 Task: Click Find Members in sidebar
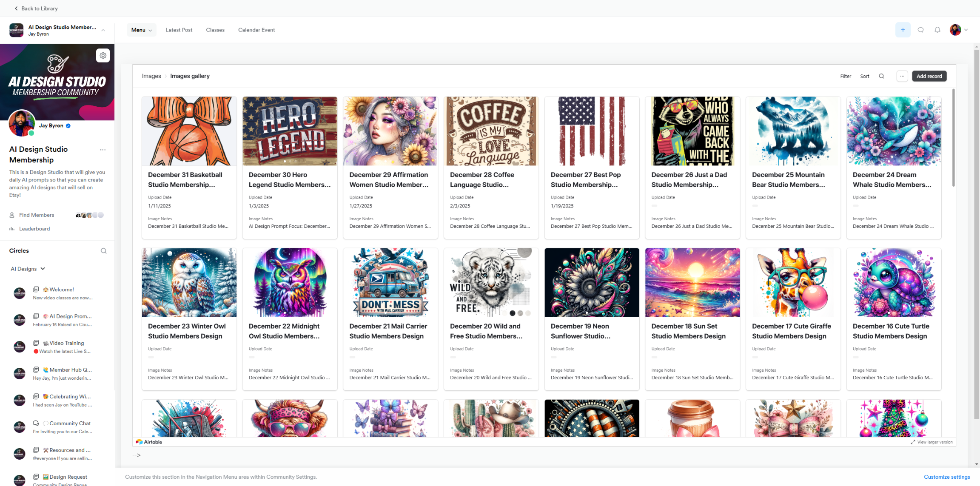(x=36, y=215)
